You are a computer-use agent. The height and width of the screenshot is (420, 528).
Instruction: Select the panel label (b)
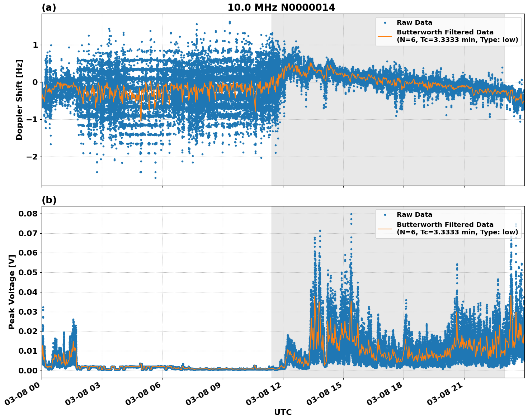tap(49, 200)
